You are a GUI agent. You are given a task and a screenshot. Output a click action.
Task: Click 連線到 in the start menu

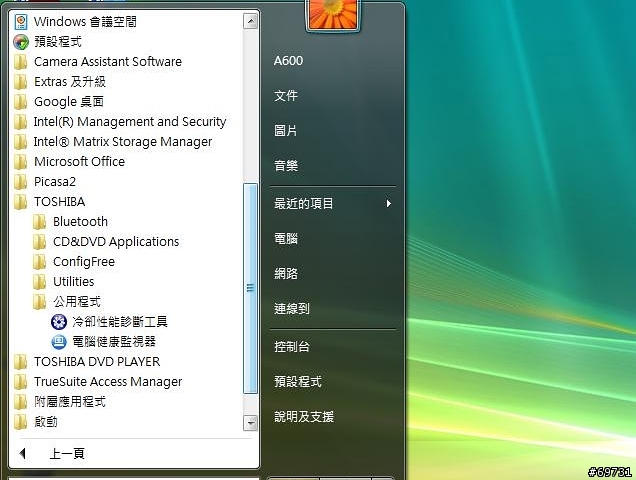click(x=292, y=308)
